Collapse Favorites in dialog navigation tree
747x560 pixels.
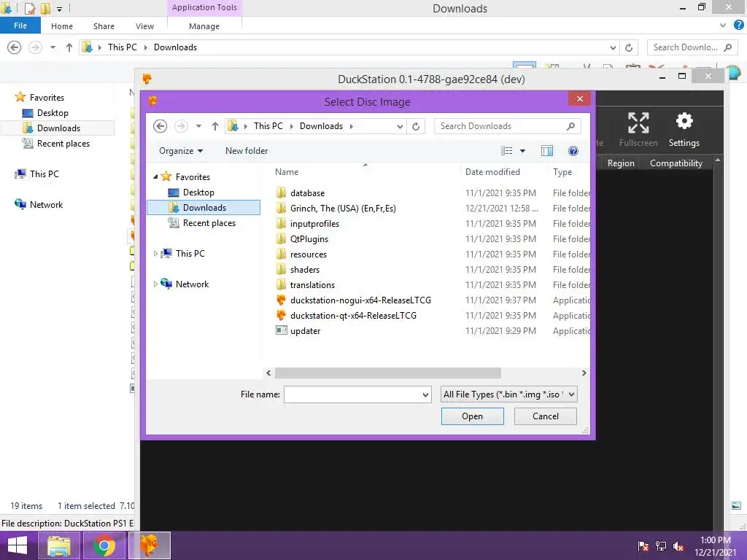click(x=155, y=176)
